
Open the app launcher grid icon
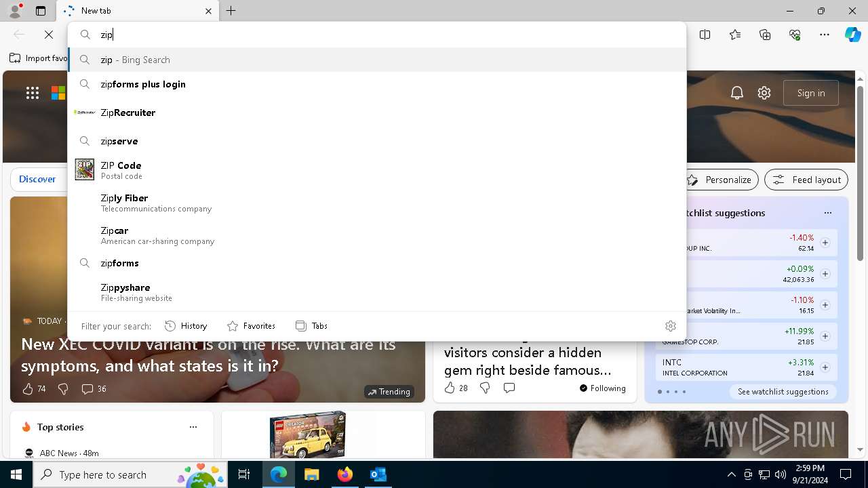[x=33, y=93]
